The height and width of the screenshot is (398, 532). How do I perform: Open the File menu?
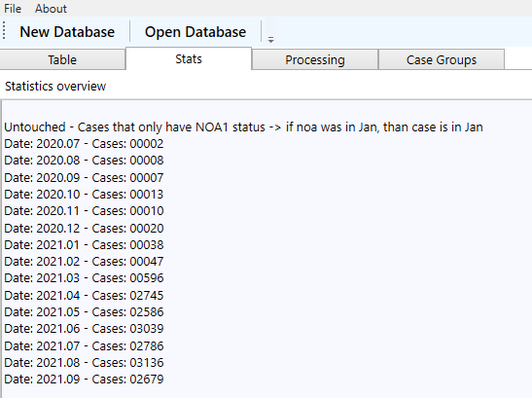pyautogui.click(x=13, y=9)
